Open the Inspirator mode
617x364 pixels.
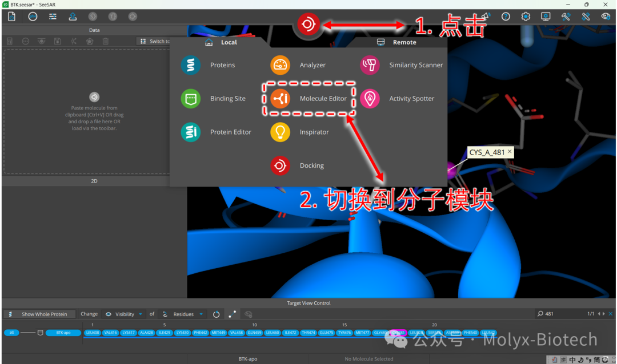pos(300,132)
